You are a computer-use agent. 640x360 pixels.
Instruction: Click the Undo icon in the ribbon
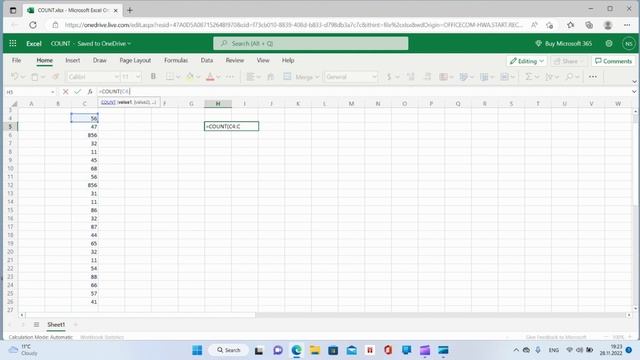click(x=15, y=77)
